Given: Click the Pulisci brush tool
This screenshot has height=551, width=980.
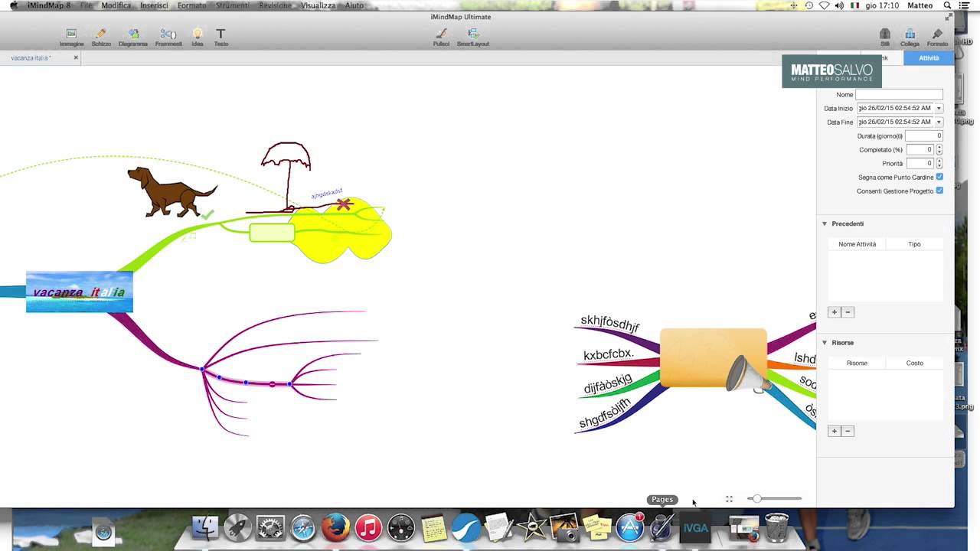Looking at the screenshot, I should (441, 37).
